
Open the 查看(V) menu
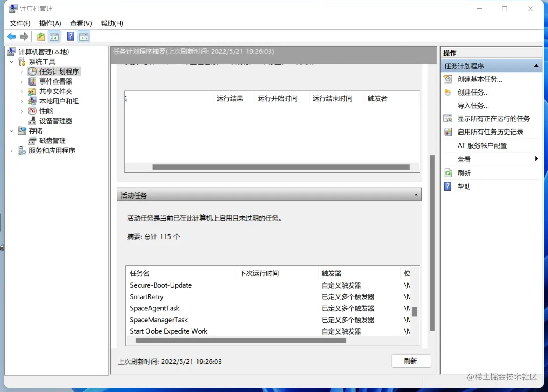[x=81, y=23]
